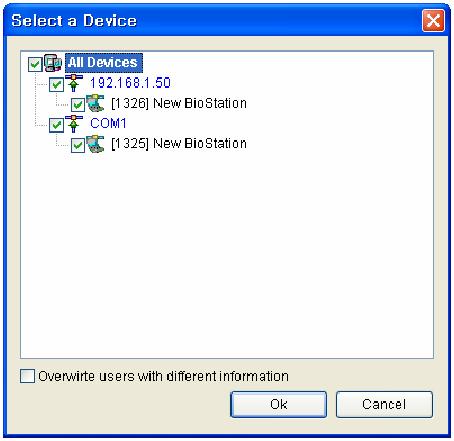454x441 pixels.
Task: Confirm selection with the Ok button
Action: click(279, 404)
